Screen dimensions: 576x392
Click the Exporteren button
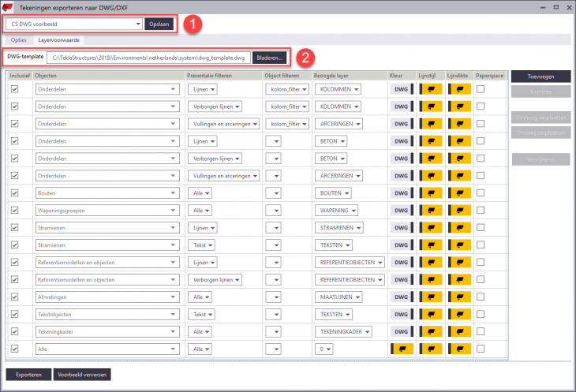tap(28, 375)
